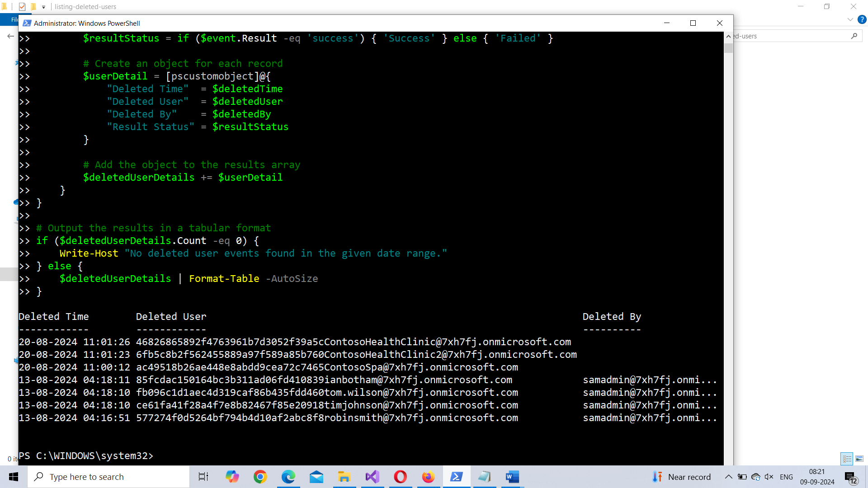Open the Quick Access Toolbar customize dropdown
The width and height of the screenshot is (868, 488).
coord(44,7)
